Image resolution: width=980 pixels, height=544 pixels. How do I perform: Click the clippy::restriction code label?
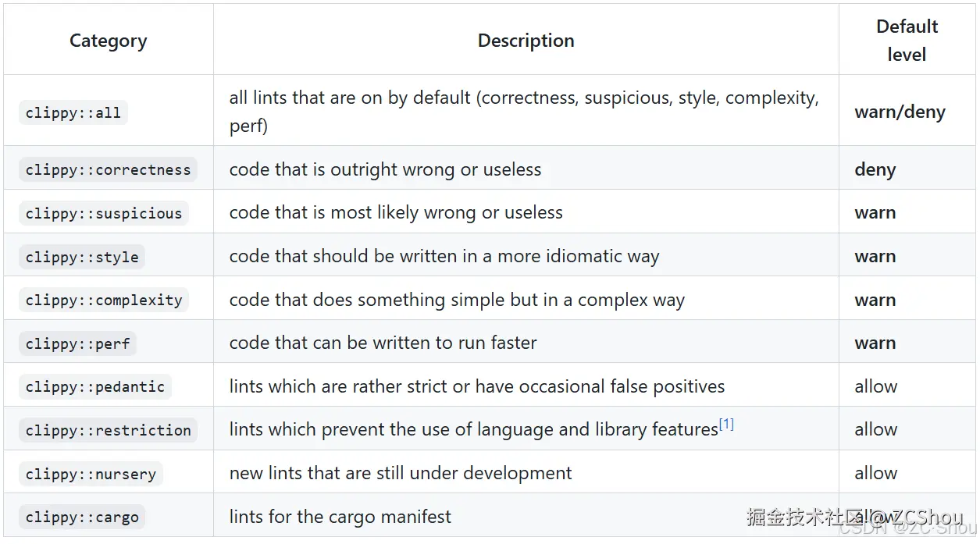click(108, 430)
